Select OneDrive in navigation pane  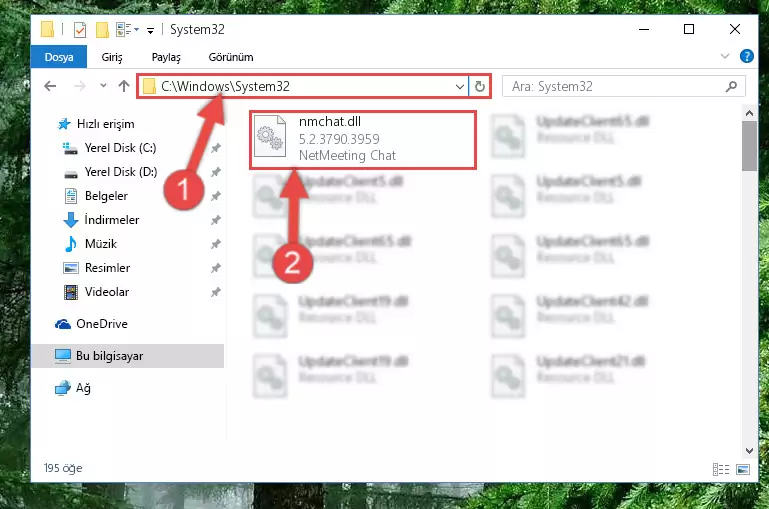pos(102,324)
